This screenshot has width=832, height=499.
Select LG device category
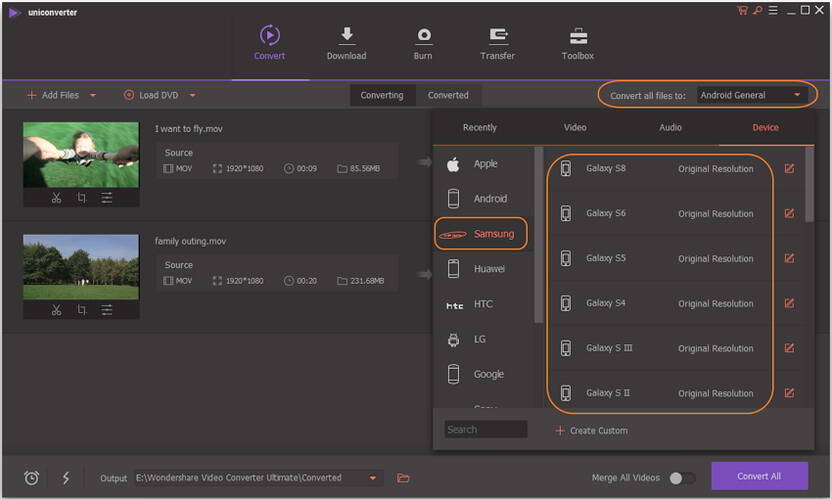(484, 339)
